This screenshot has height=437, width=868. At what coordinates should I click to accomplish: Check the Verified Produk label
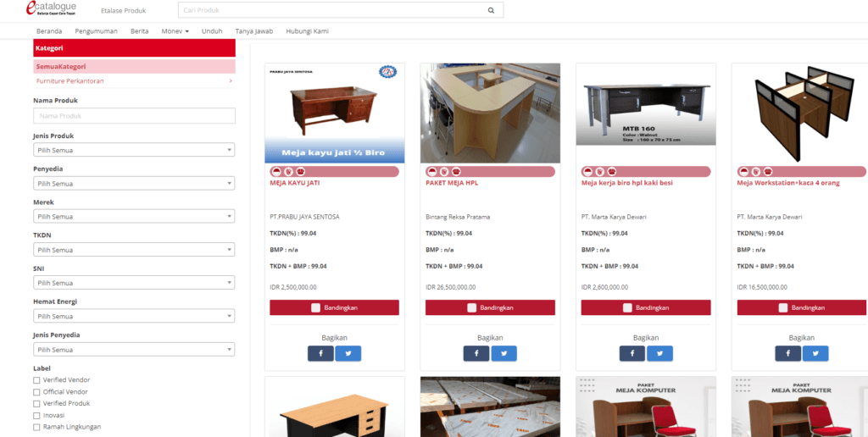tap(36, 403)
